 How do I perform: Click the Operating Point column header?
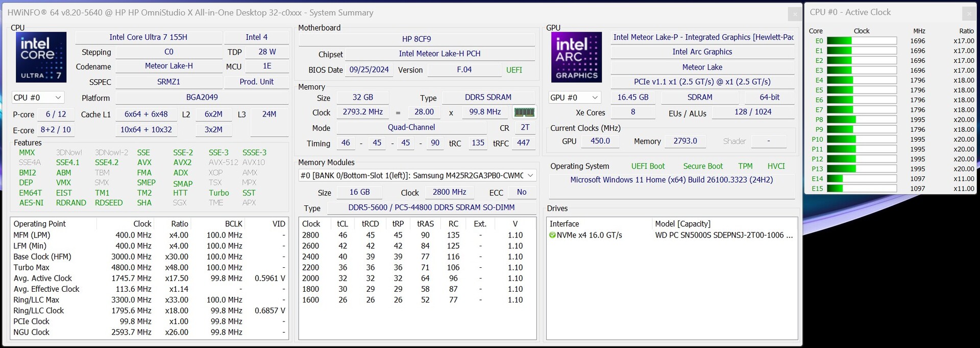click(54, 224)
